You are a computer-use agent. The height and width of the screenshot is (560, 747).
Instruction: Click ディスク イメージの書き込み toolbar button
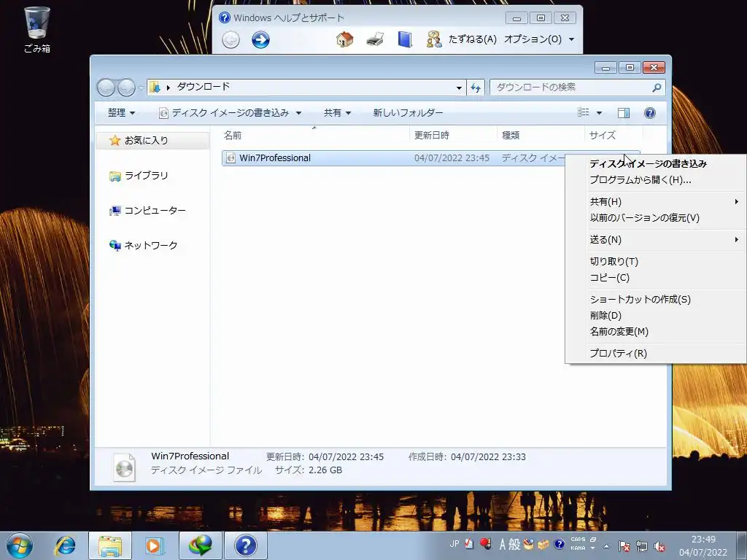(225, 113)
